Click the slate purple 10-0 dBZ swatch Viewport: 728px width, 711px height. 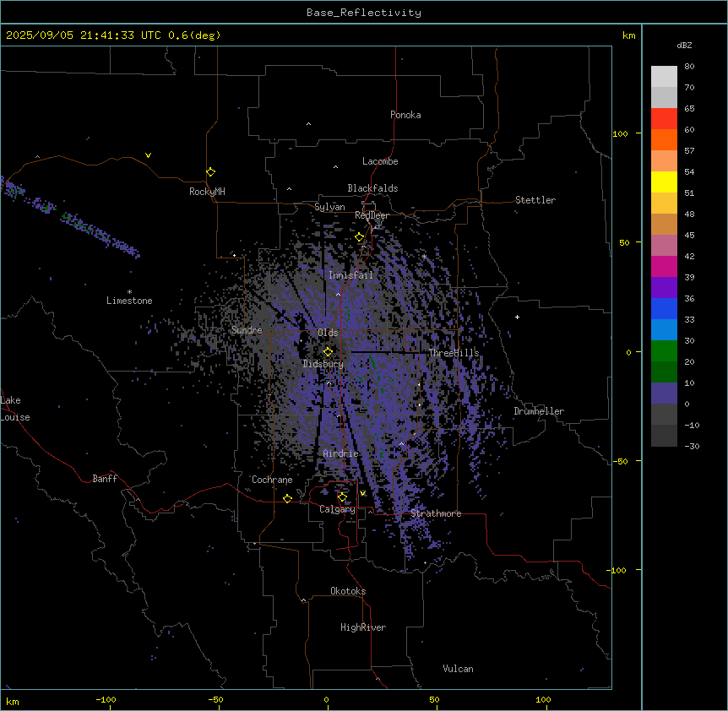click(x=664, y=393)
